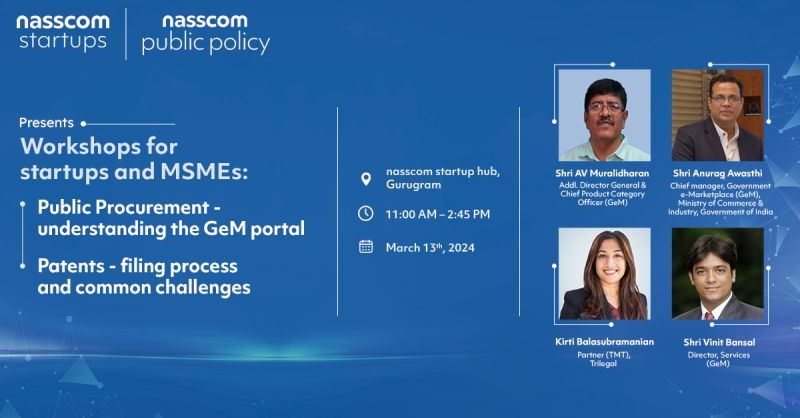
Task: Click 'Patents - filing process and common challenges'
Action: point(144,276)
